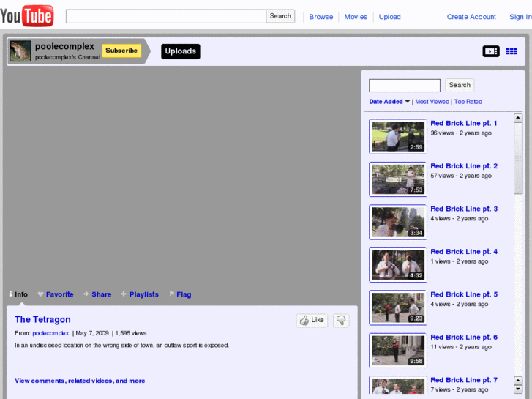Click the Info icon
The image size is (532, 399).
pos(10,294)
